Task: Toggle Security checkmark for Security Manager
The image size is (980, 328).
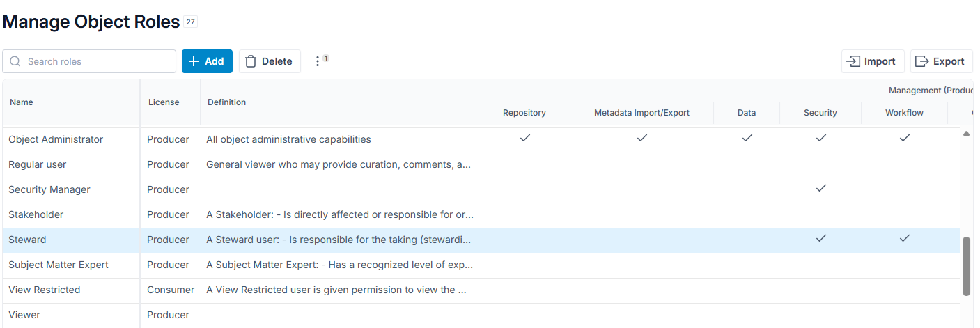Action: pyautogui.click(x=821, y=189)
